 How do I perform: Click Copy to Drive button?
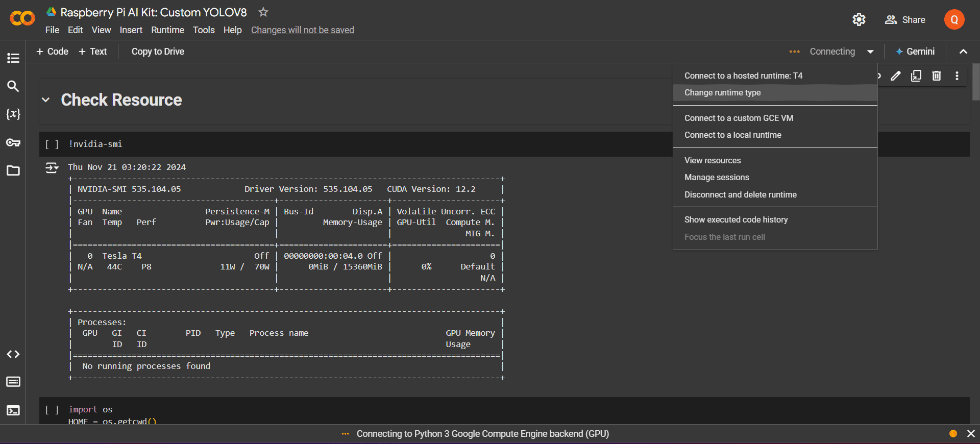click(x=158, y=52)
